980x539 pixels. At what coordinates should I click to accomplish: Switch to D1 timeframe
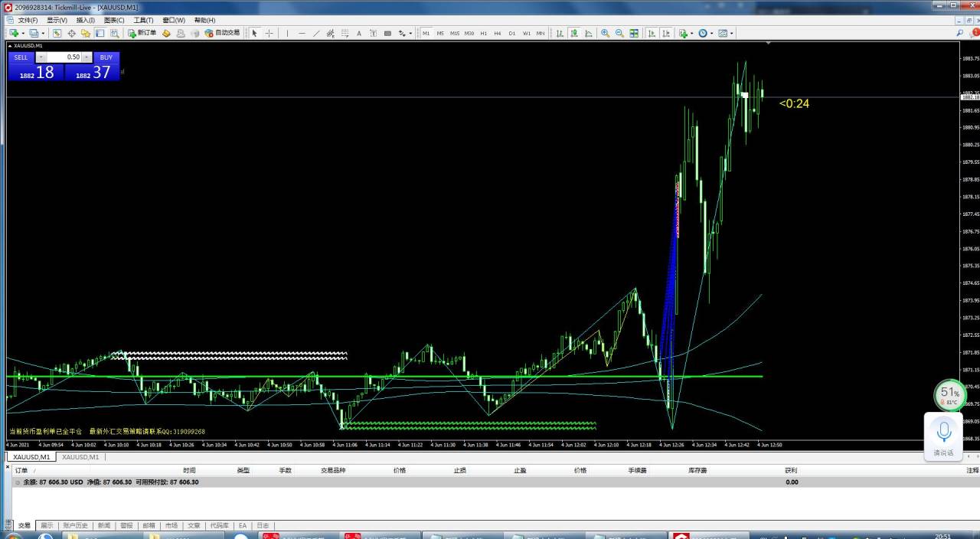click(x=512, y=33)
